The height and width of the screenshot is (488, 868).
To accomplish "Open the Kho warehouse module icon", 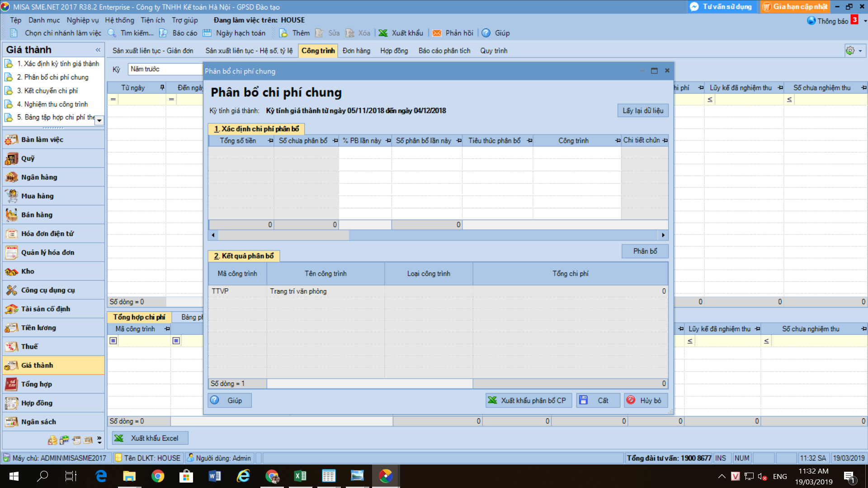I will point(12,272).
